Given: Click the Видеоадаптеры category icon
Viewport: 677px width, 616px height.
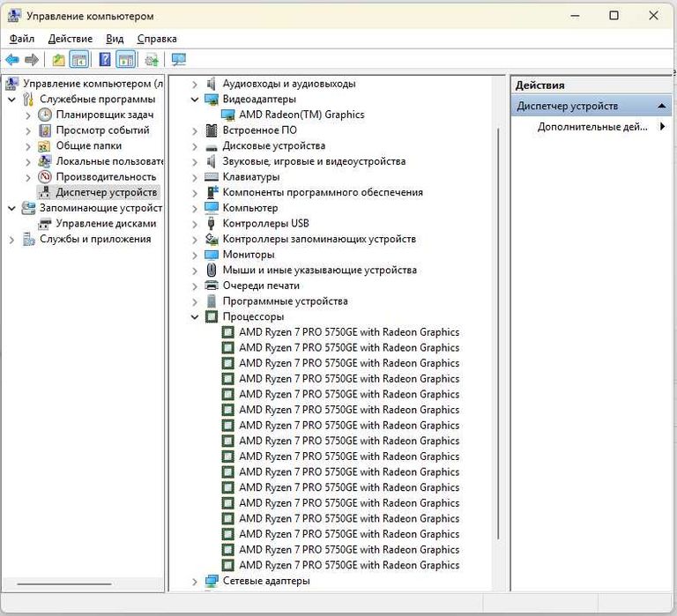Looking at the screenshot, I should tap(212, 100).
